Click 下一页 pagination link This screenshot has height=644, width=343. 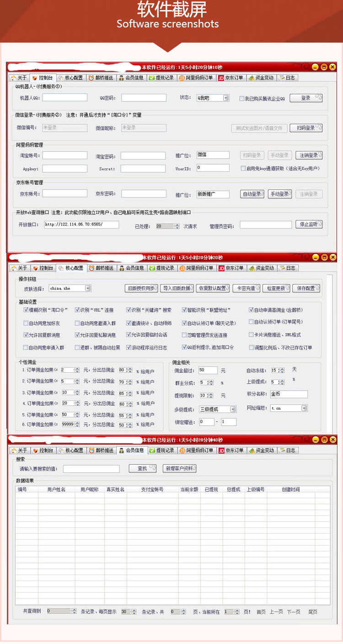pos(294,612)
